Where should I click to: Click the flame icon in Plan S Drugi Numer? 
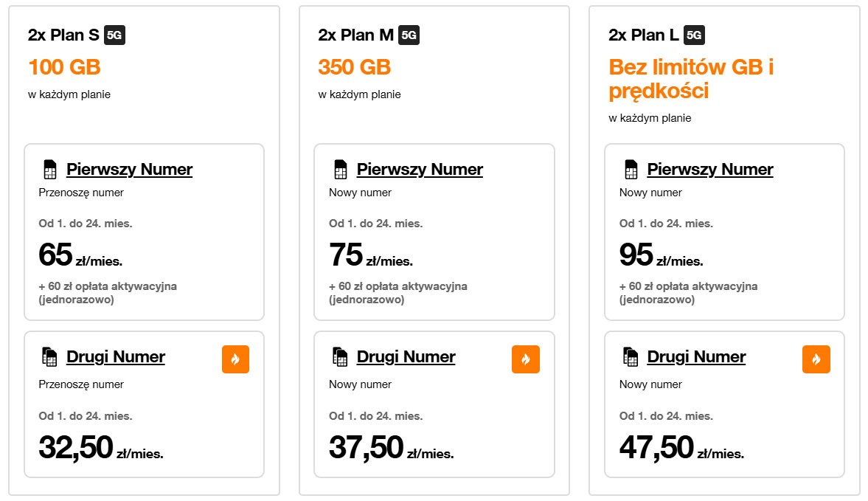[x=235, y=359]
